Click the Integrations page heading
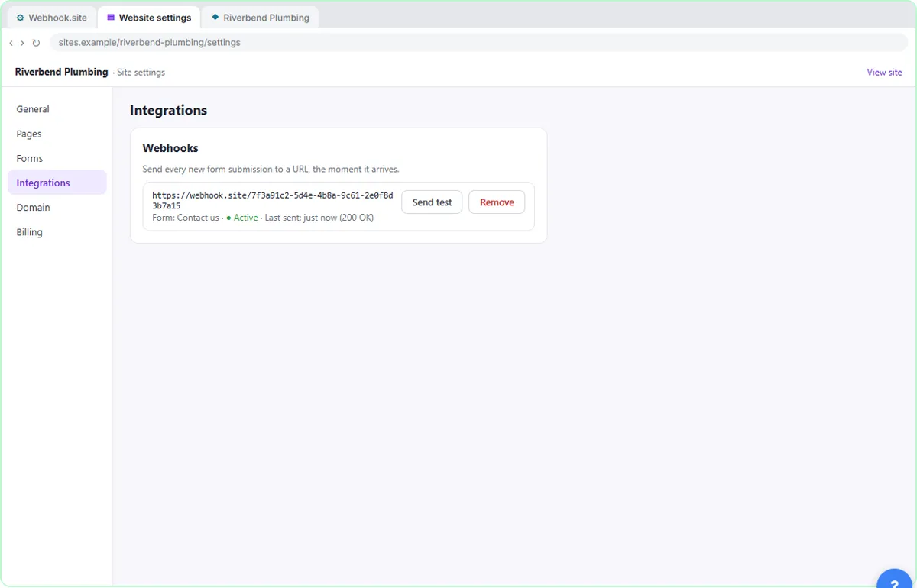Viewport: 917px width, 588px height. (168, 110)
